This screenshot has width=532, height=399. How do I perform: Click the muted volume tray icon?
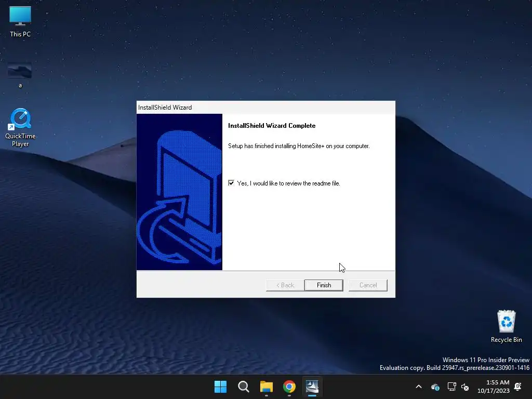click(x=465, y=387)
